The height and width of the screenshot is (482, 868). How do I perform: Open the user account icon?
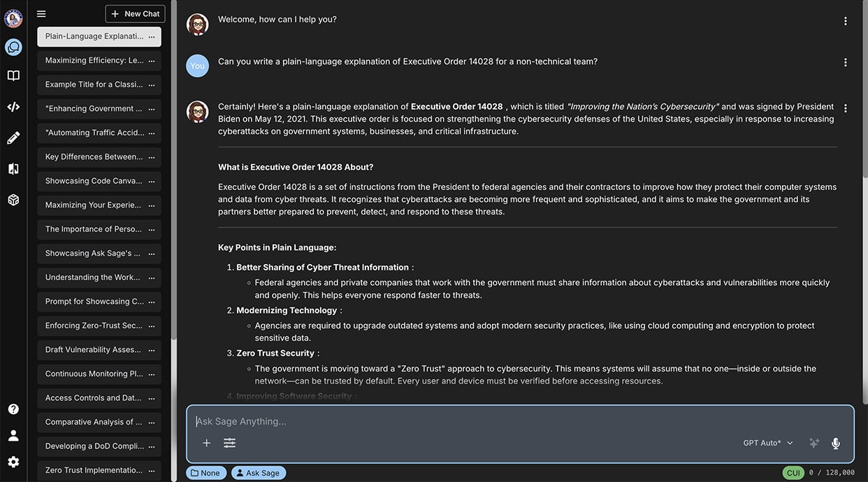(x=13, y=435)
